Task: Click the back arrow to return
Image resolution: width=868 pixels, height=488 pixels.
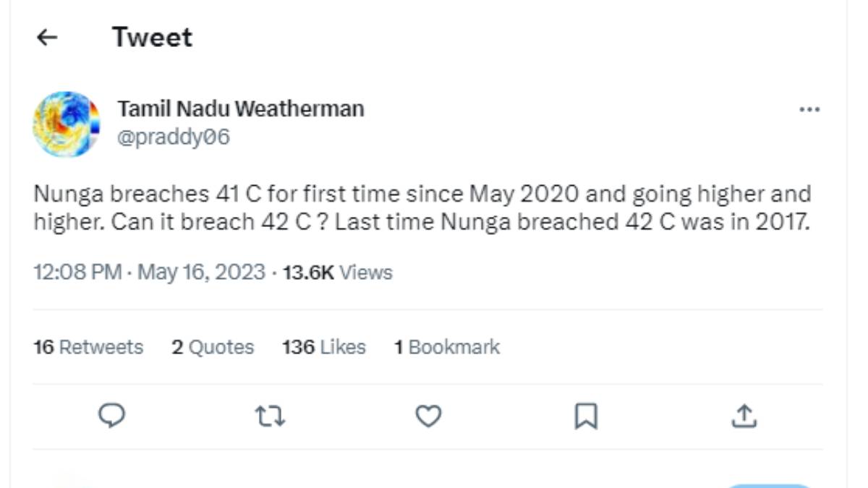Action: pyautogui.click(x=46, y=37)
